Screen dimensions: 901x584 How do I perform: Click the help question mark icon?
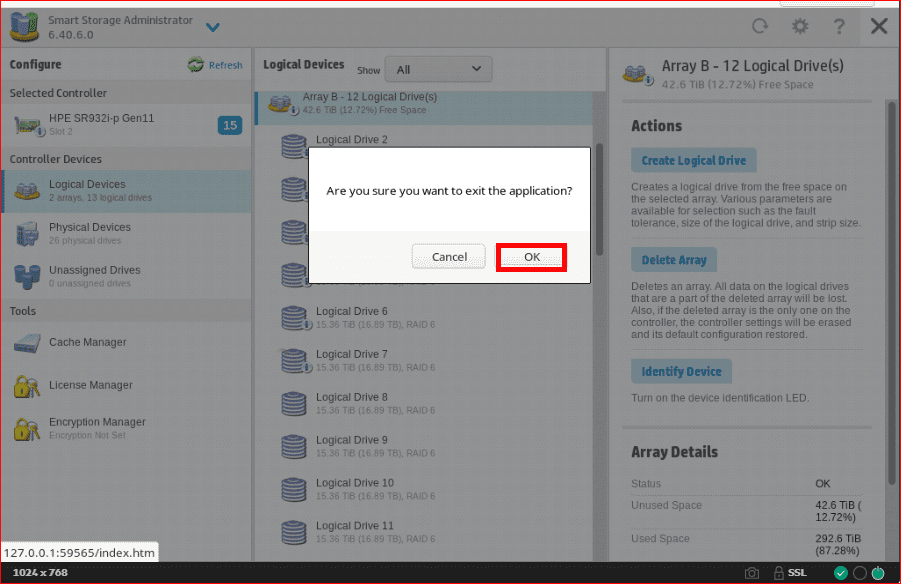click(x=839, y=27)
